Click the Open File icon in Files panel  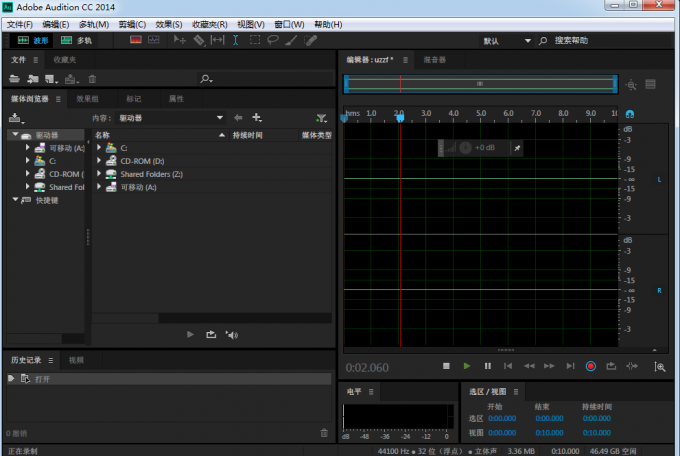point(14,79)
